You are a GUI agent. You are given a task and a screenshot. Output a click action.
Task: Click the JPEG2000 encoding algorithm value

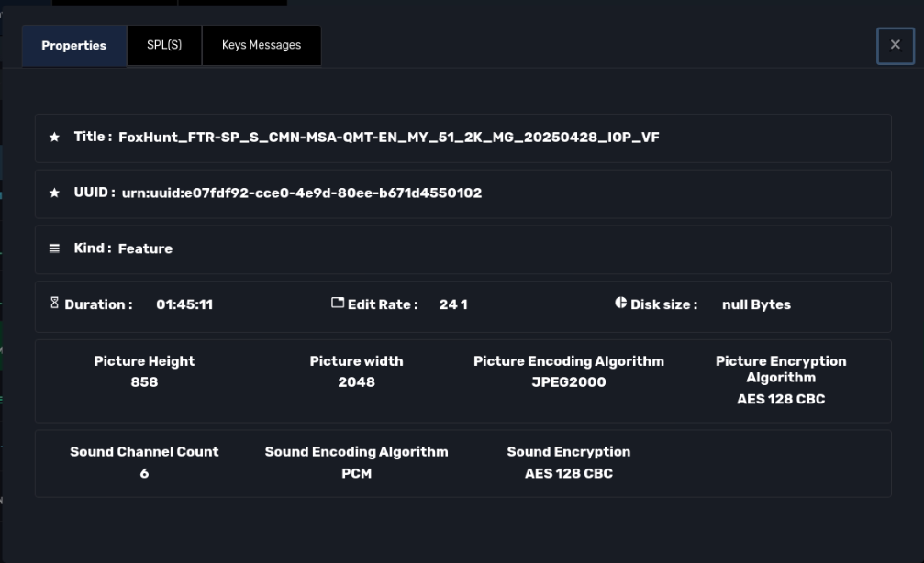(x=568, y=382)
